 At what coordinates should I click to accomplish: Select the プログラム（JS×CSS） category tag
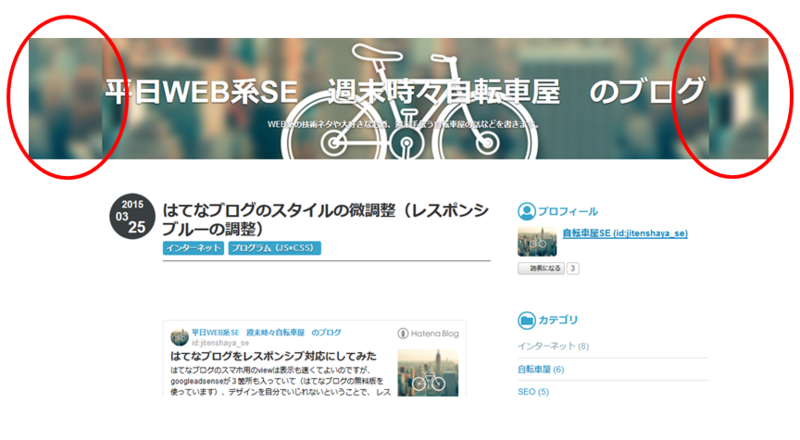point(274,248)
